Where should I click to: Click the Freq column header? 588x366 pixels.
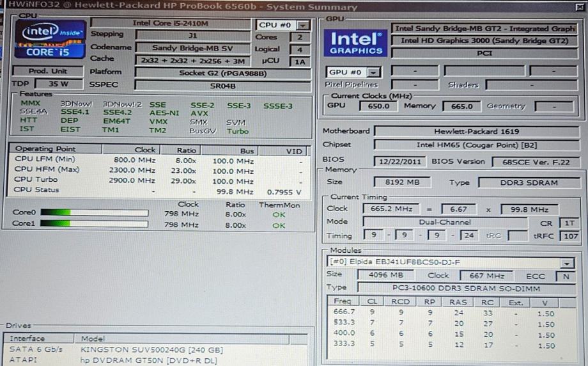pos(343,301)
